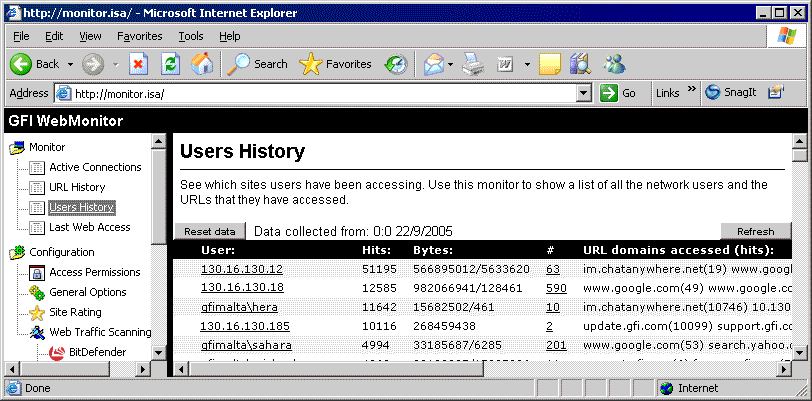Open the address bar dropdown arrow
Screen dimensions: 812x401
(x=585, y=94)
